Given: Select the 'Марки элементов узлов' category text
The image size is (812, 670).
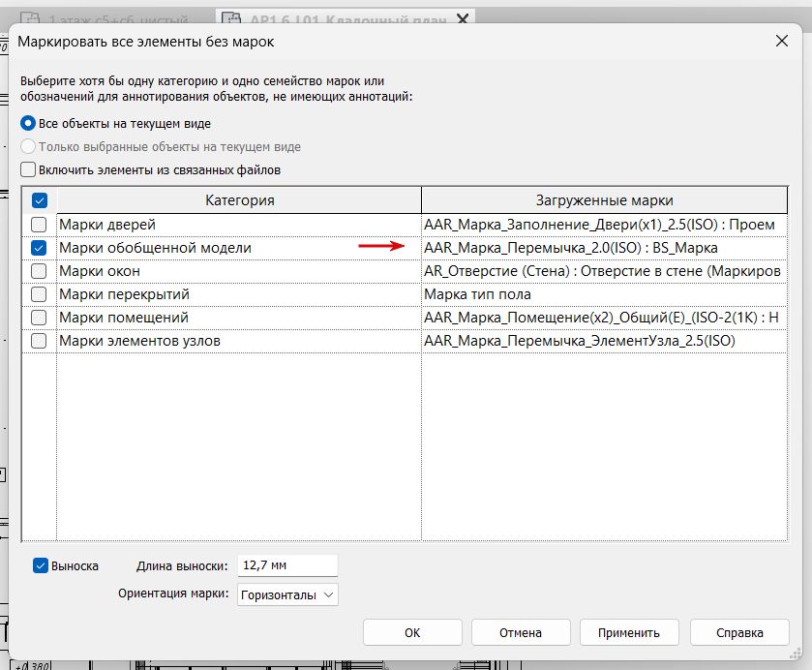Looking at the screenshot, I should coord(139,341).
